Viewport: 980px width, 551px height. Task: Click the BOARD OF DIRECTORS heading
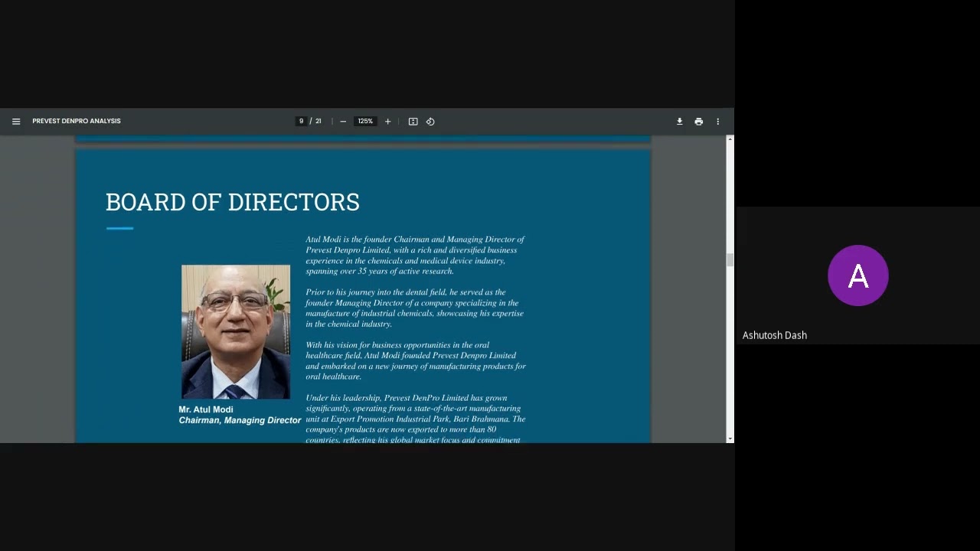233,202
